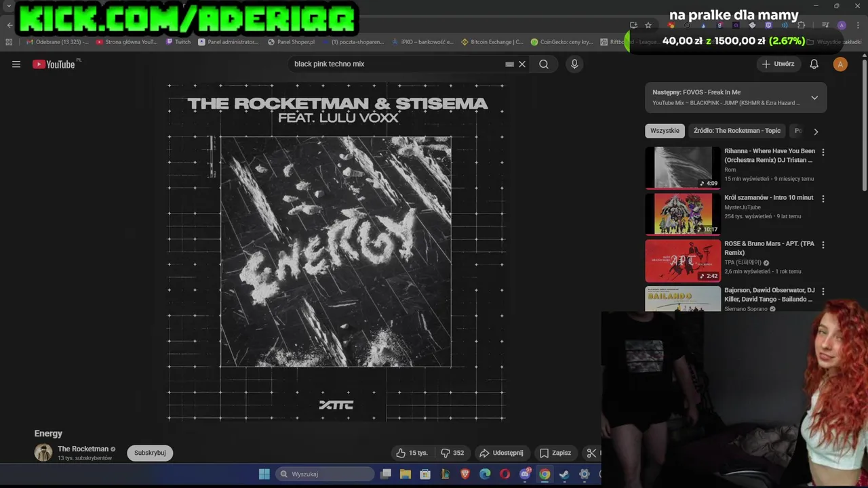Viewport: 868px width, 488px height.
Task: Share the video via Udostępnij
Action: click(501, 453)
